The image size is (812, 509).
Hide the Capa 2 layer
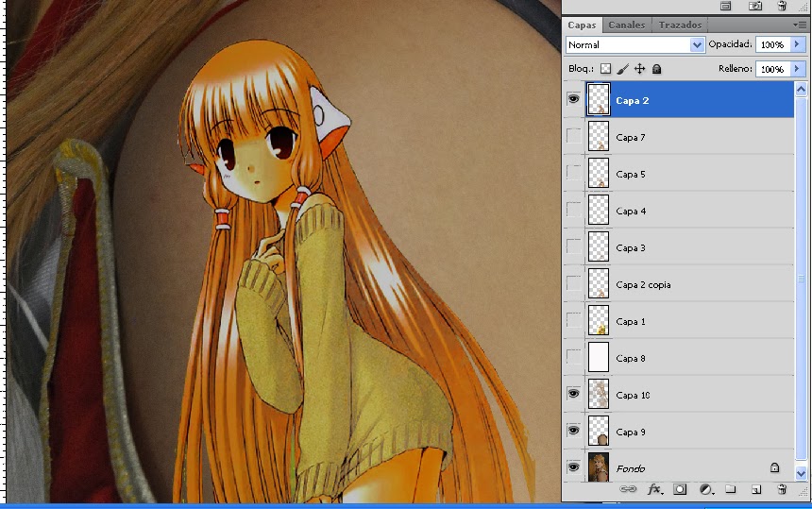click(x=573, y=99)
